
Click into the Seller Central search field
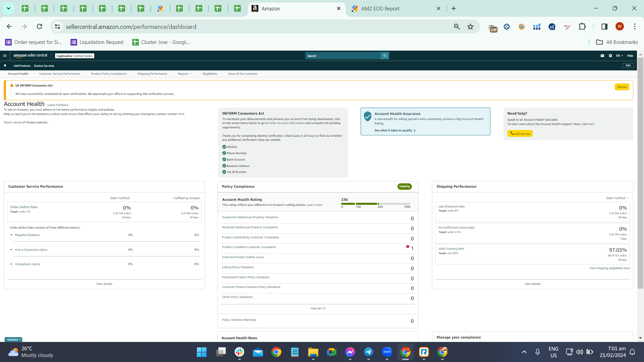tap(343, 56)
